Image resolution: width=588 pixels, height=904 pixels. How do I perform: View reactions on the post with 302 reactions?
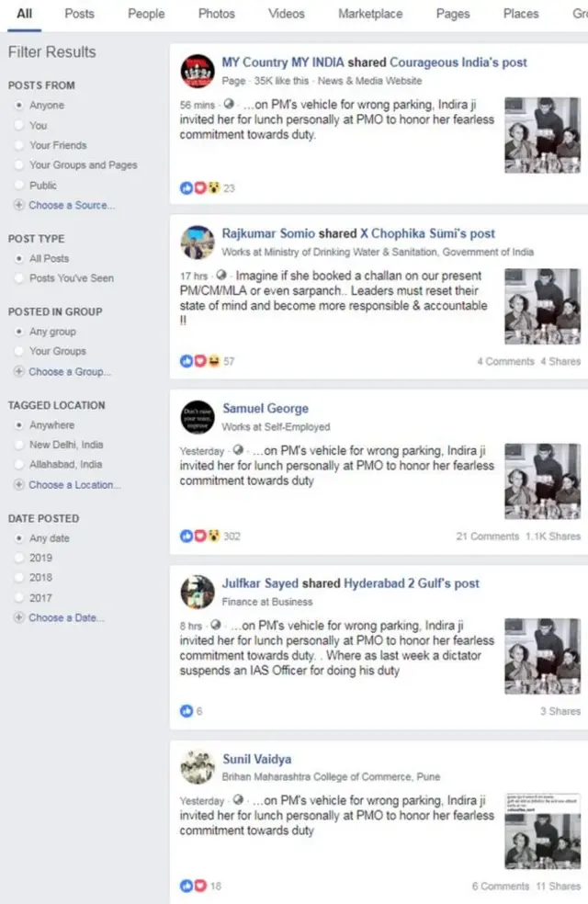pos(209,537)
